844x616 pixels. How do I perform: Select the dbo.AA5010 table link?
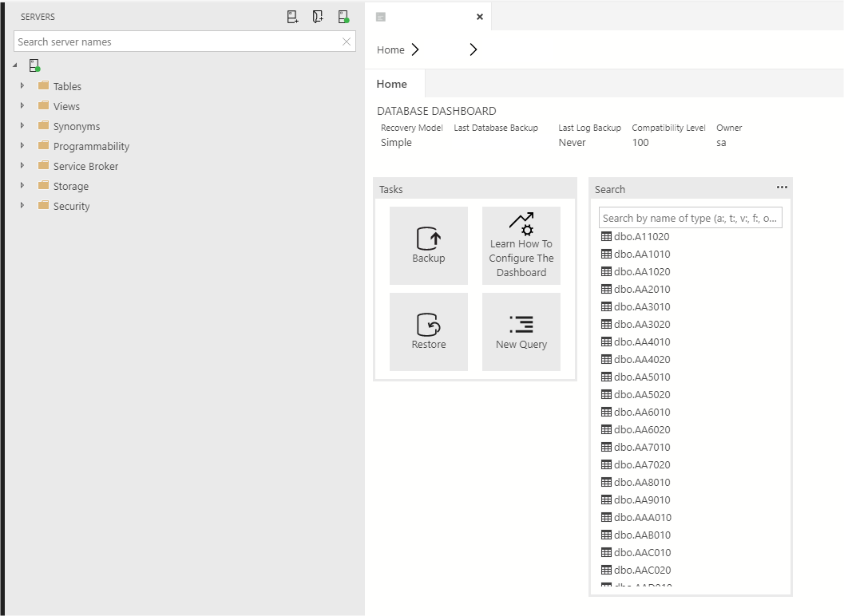pos(642,377)
